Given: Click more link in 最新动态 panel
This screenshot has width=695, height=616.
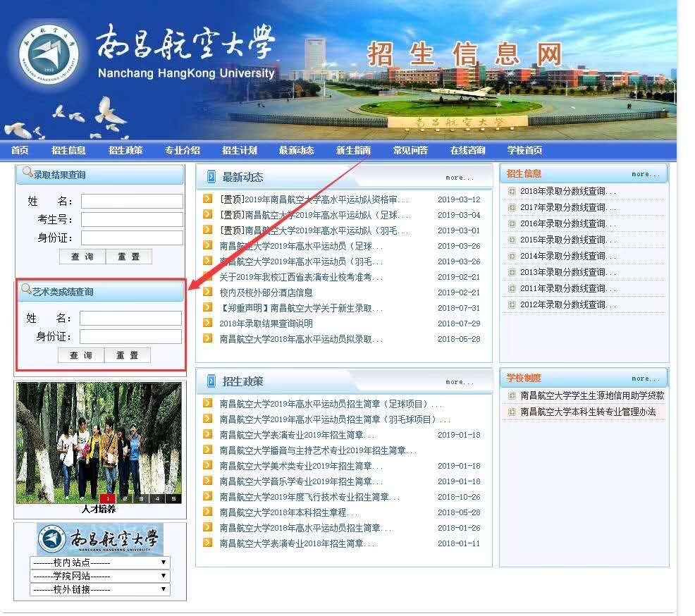Looking at the screenshot, I should click(460, 178).
